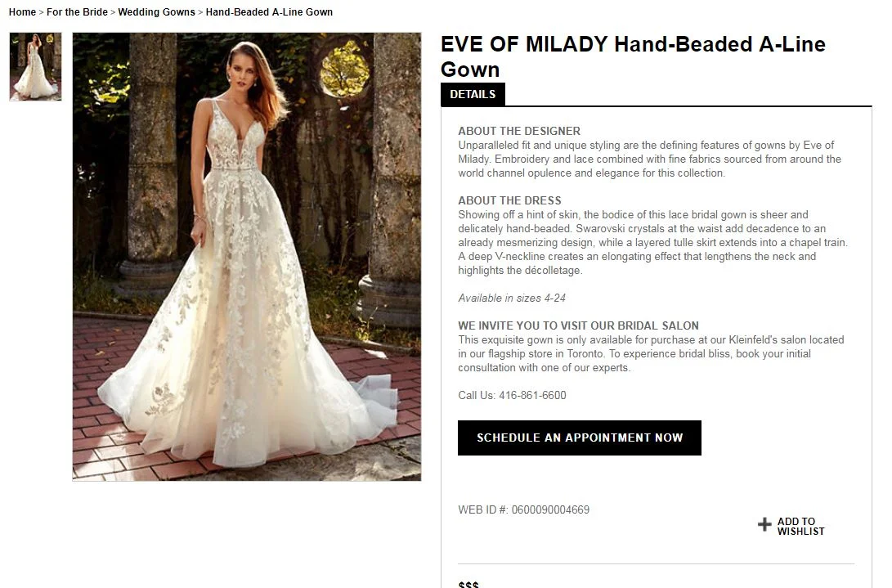Click the EVE OF MILADY product title
The image size is (892, 588).
coord(633,56)
